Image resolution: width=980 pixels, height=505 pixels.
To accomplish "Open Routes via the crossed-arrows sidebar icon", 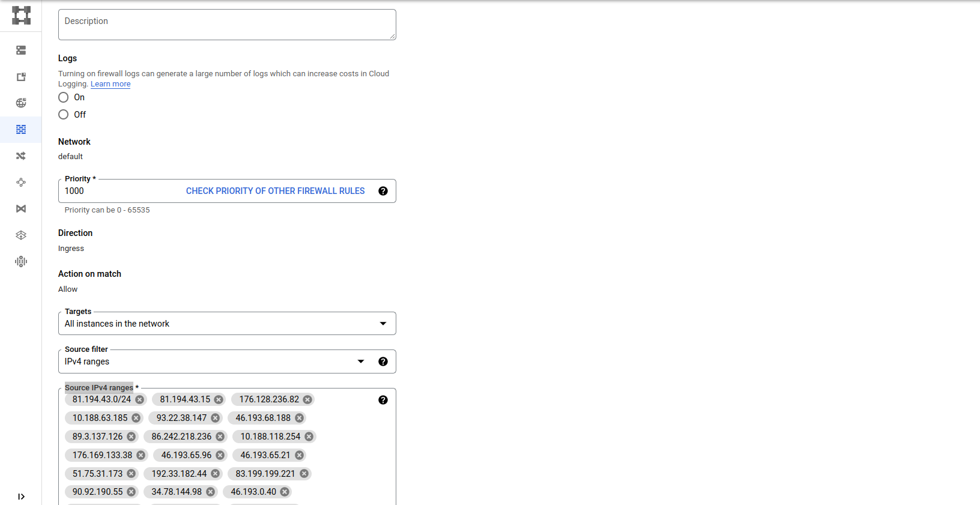I will pos(21,156).
